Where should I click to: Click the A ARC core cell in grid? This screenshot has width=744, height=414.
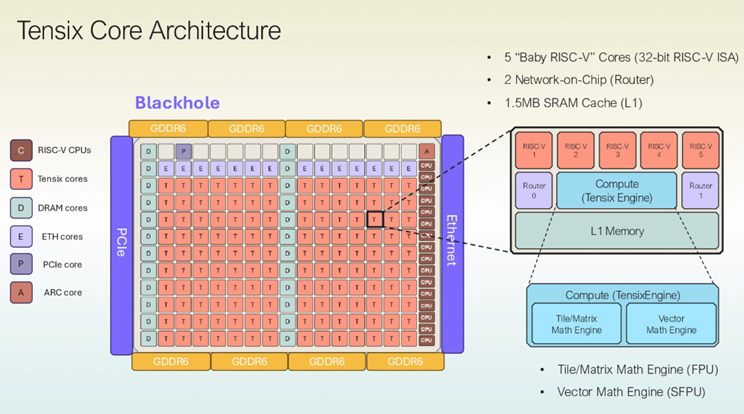427,152
